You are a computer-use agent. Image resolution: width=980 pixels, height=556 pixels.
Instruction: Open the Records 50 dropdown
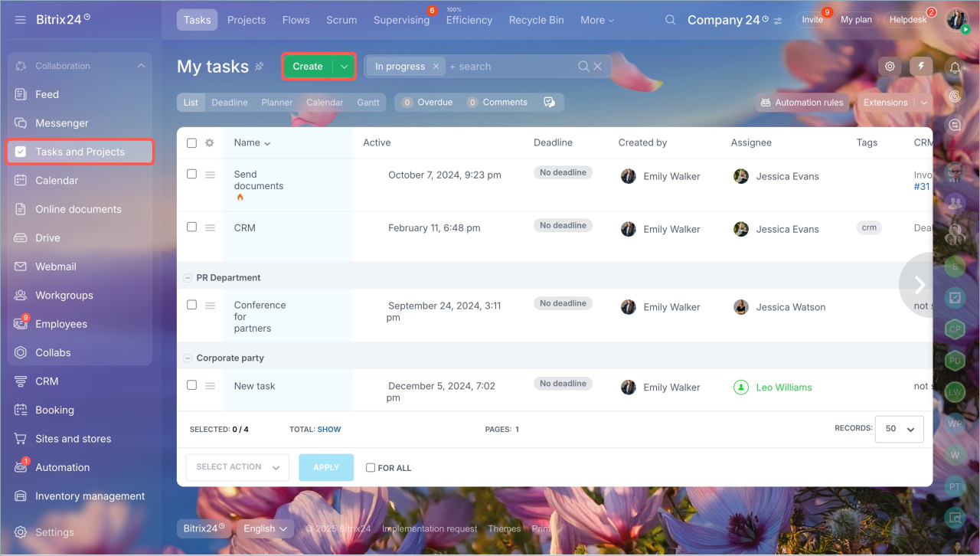click(900, 429)
